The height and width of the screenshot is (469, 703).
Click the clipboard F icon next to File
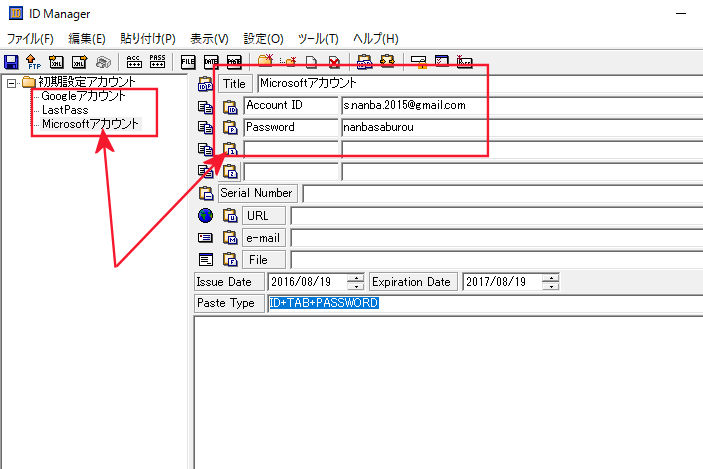click(230, 260)
